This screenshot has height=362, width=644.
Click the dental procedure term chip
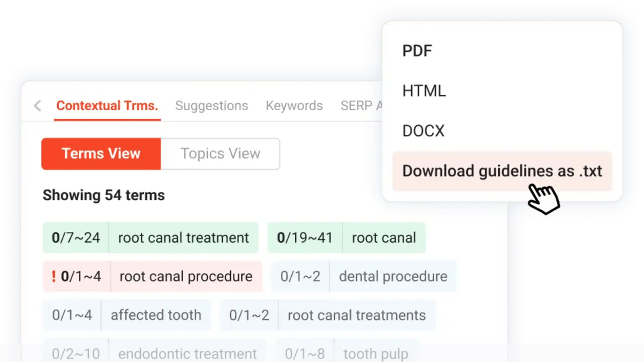(363, 276)
